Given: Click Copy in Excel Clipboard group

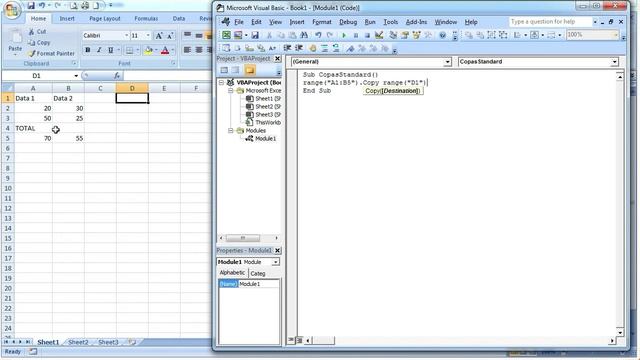Looking at the screenshot, I should (x=39, y=42).
